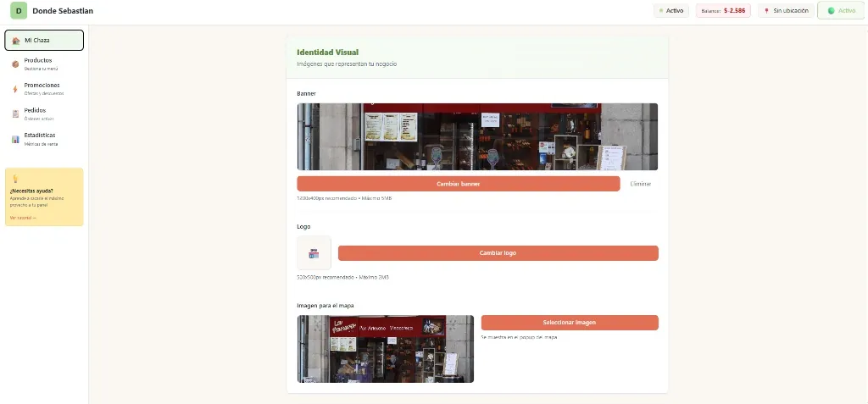Open the Ver tutorial link

[23, 218]
